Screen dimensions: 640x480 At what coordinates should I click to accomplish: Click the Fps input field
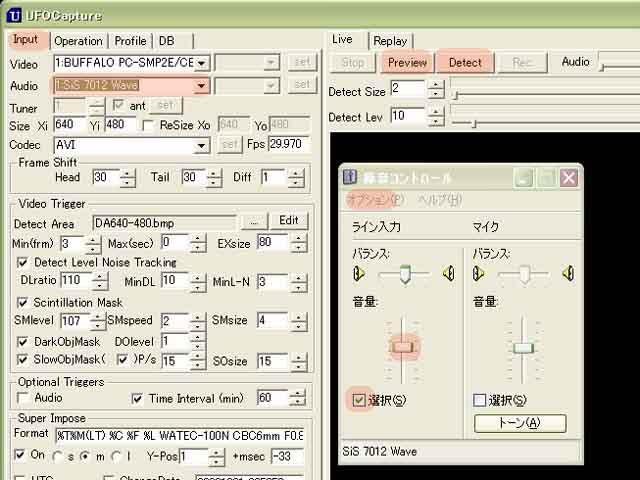coord(289,144)
